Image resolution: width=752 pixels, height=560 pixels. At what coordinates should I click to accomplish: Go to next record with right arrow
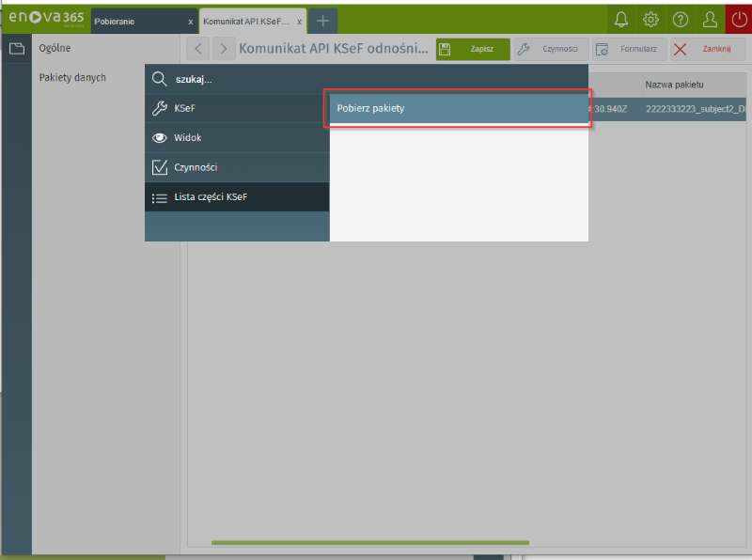tap(224, 49)
